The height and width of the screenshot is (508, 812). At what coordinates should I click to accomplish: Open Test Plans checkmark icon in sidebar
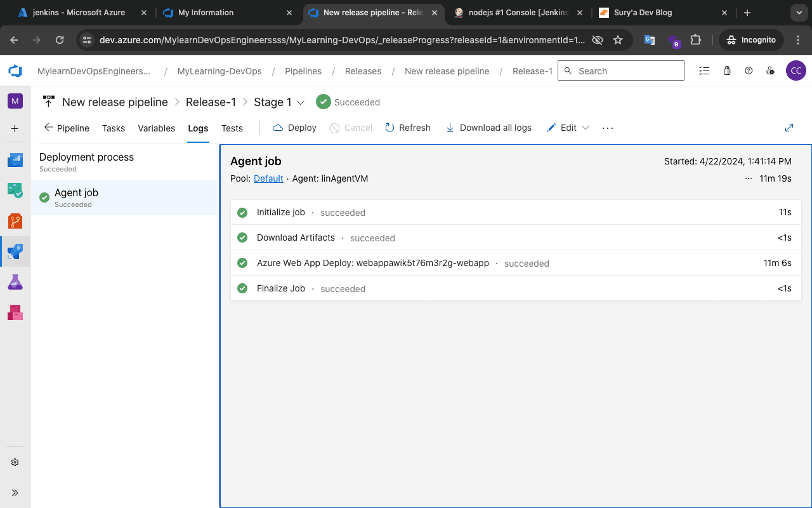(15, 190)
